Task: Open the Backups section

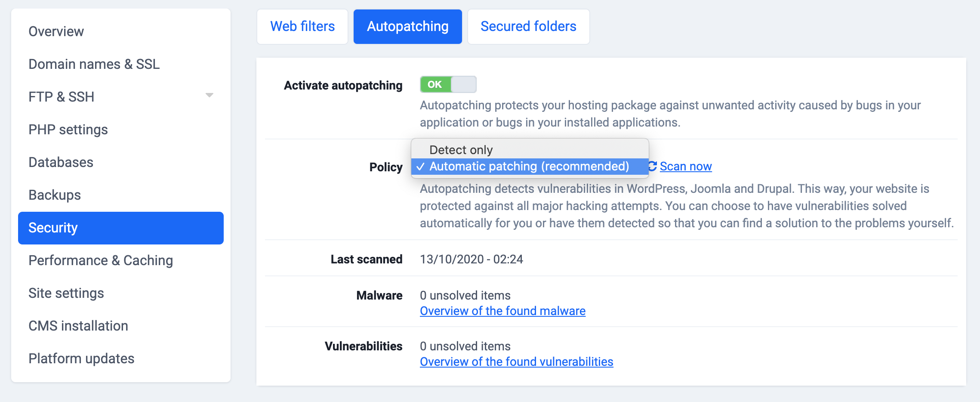Action: point(54,195)
